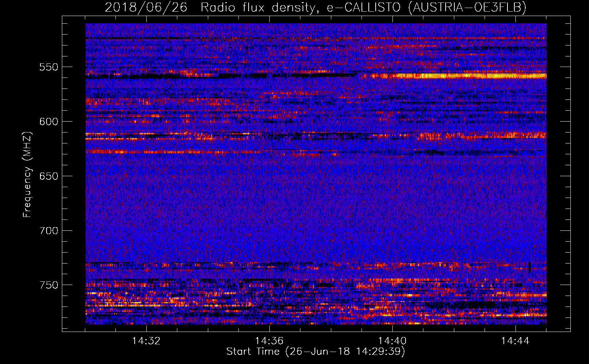589x364 pixels.
Task: Click the plot title containing 'e-CALLISTO (AUSTRIA-OE3FLB)'
Action: [316, 7]
